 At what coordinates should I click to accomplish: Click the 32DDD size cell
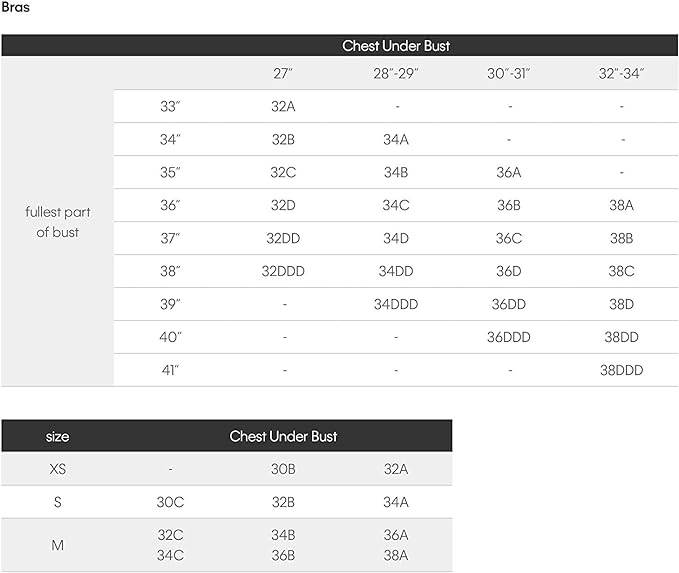284,271
